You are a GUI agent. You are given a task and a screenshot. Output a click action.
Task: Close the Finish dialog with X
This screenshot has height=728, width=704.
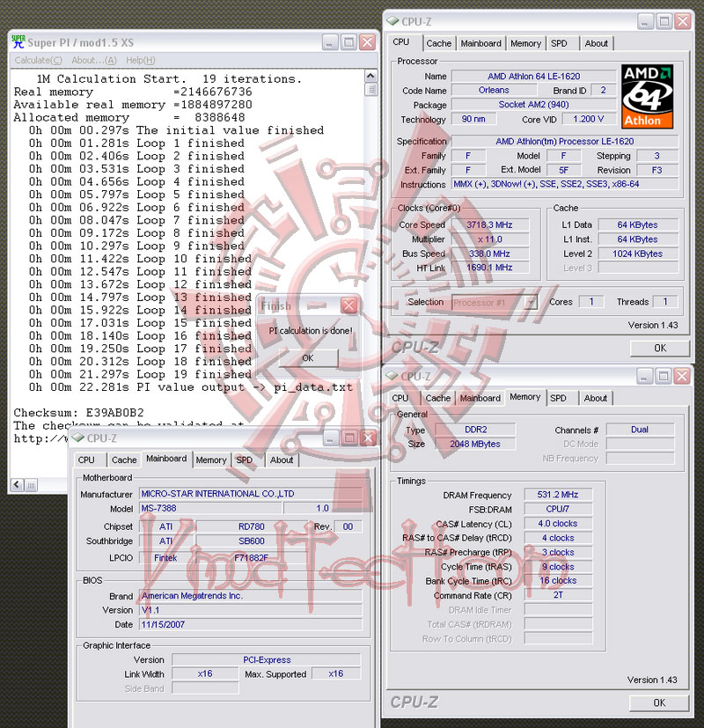349,305
